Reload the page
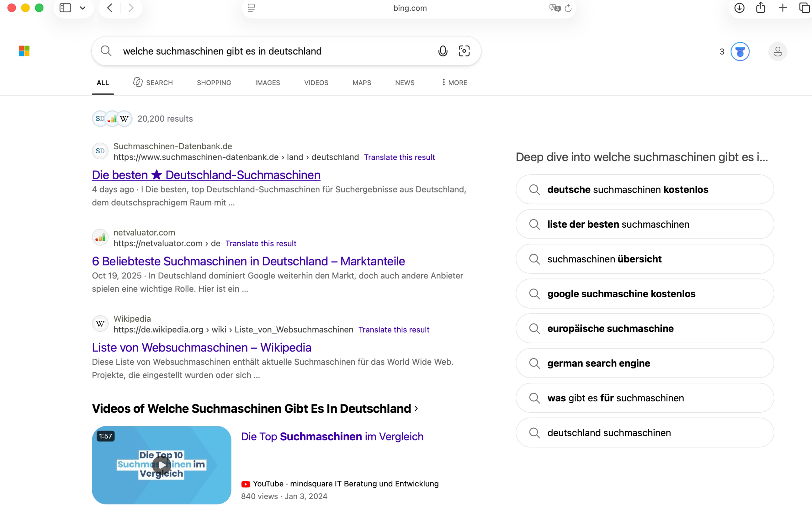 click(568, 8)
